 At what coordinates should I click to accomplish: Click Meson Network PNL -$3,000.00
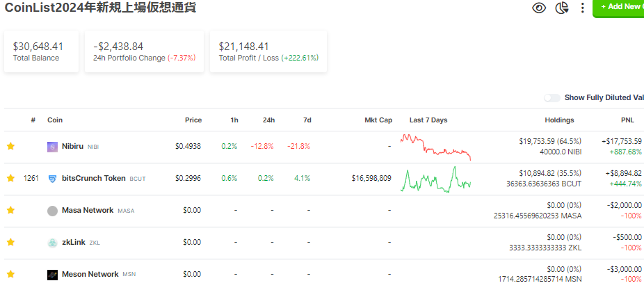tap(625, 269)
